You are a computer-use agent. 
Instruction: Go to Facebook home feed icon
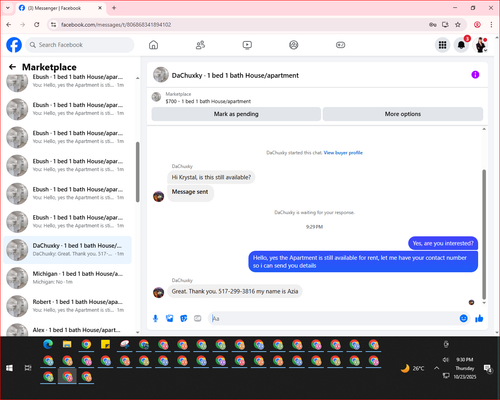click(x=153, y=45)
